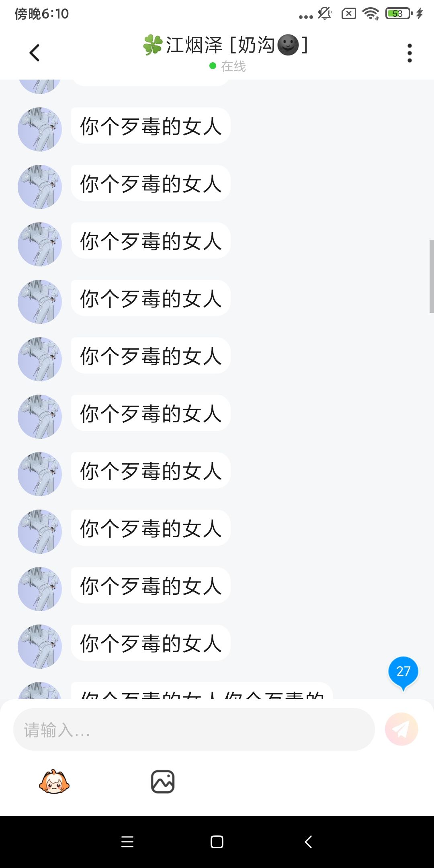Tap the online status 在线 label
Image resolution: width=434 pixels, height=868 pixels.
point(233,66)
